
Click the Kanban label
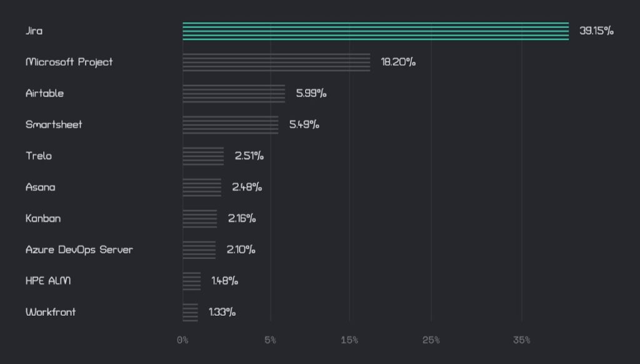pyautogui.click(x=43, y=219)
